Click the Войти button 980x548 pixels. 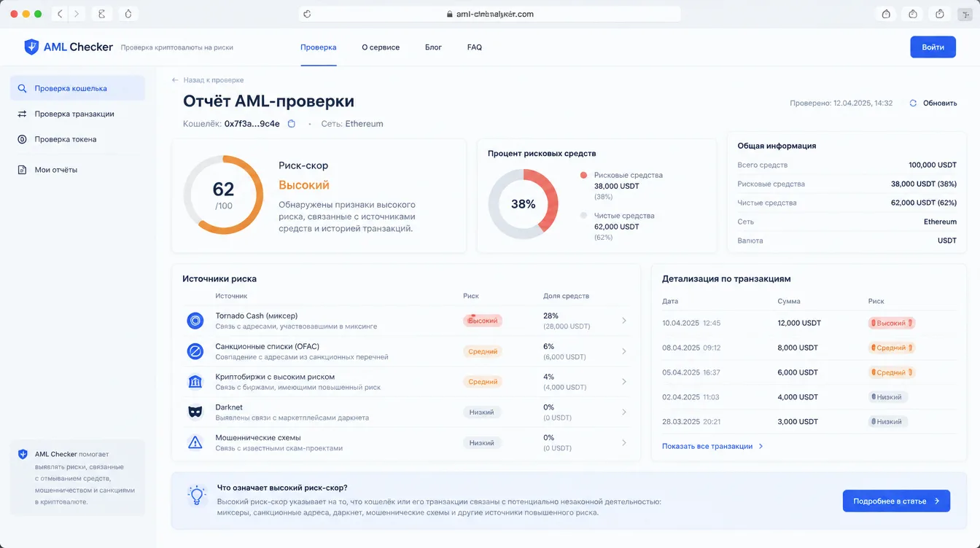[933, 47]
